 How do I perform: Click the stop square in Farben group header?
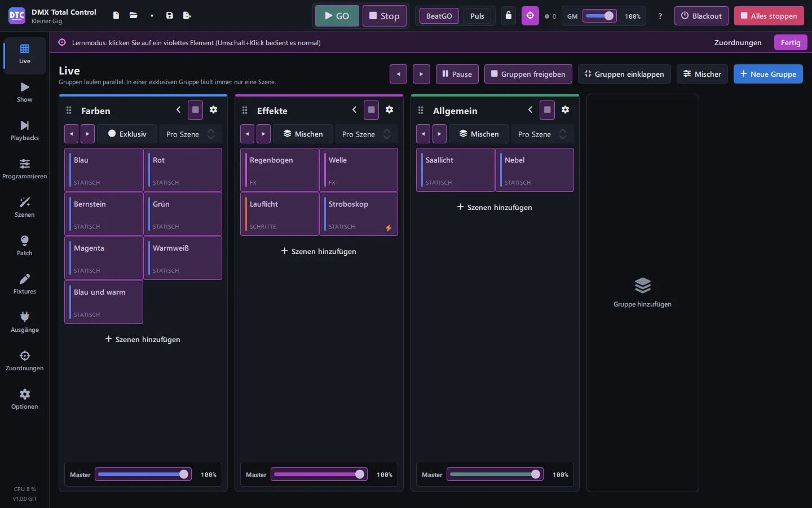coord(196,110)
